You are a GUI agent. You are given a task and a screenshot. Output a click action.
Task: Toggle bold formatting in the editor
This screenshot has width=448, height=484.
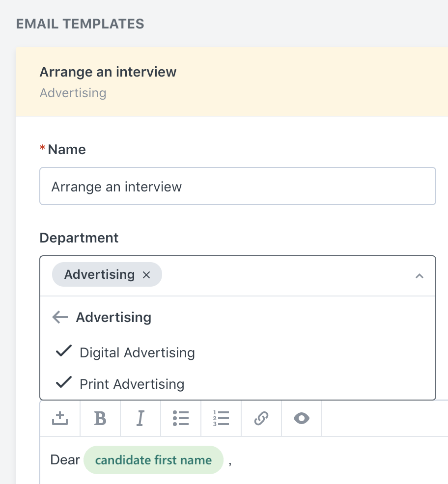point(100,418)
